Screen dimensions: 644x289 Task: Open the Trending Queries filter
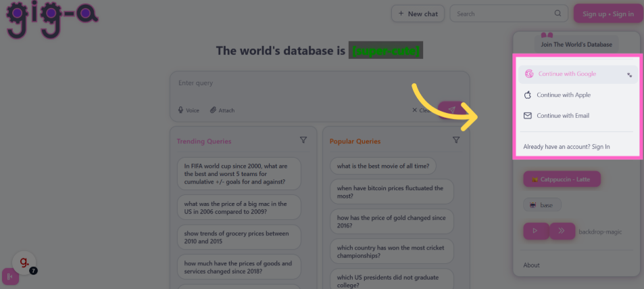pyautogui.click(x=303, y=140)
